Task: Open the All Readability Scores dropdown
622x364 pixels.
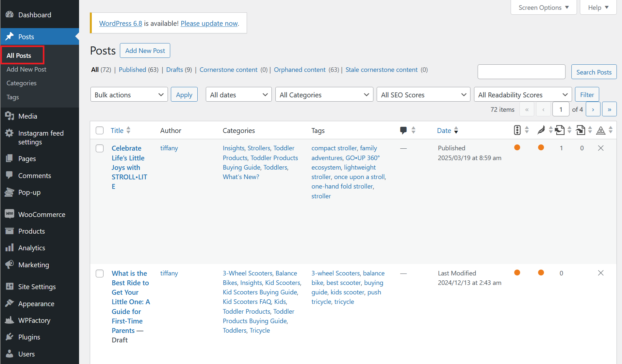Action: 523,95
